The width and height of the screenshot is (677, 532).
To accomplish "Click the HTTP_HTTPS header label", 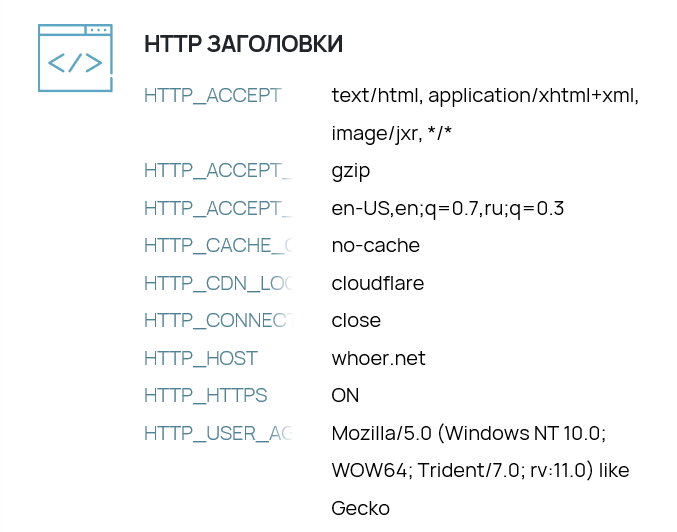I will (x=206, y=396).
